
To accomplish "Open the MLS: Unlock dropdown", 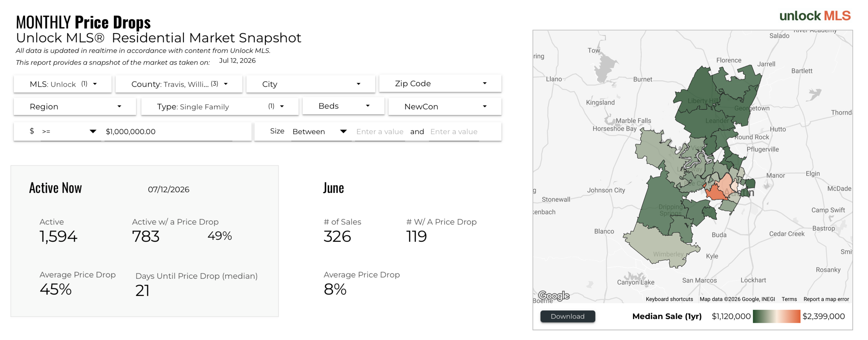I will (63, 84).
